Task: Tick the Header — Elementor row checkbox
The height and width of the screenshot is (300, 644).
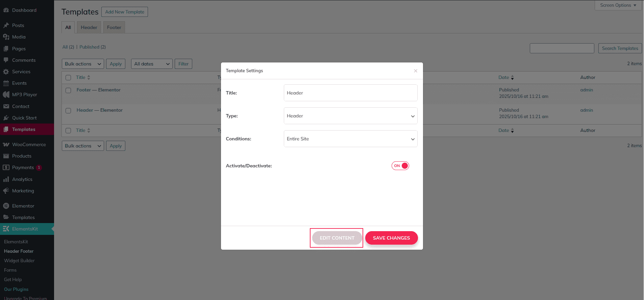Action: coord(68,111)
